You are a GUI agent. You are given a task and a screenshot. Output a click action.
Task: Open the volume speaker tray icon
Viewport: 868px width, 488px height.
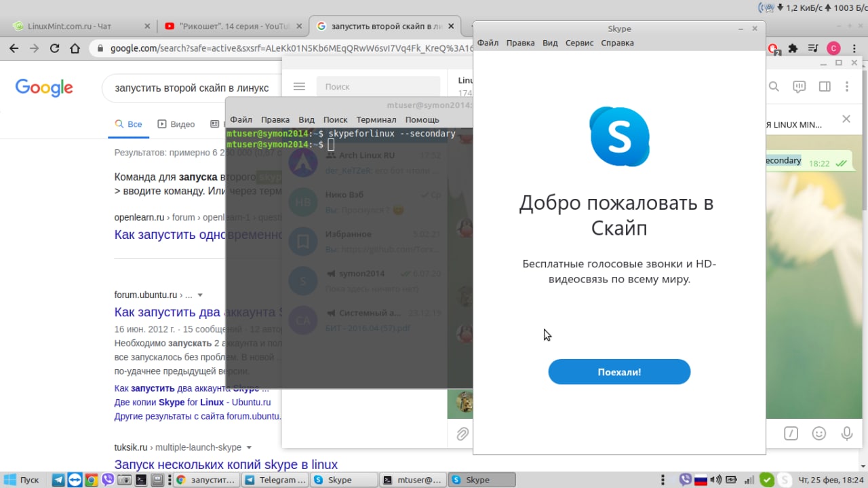click(x=715, y=480)
